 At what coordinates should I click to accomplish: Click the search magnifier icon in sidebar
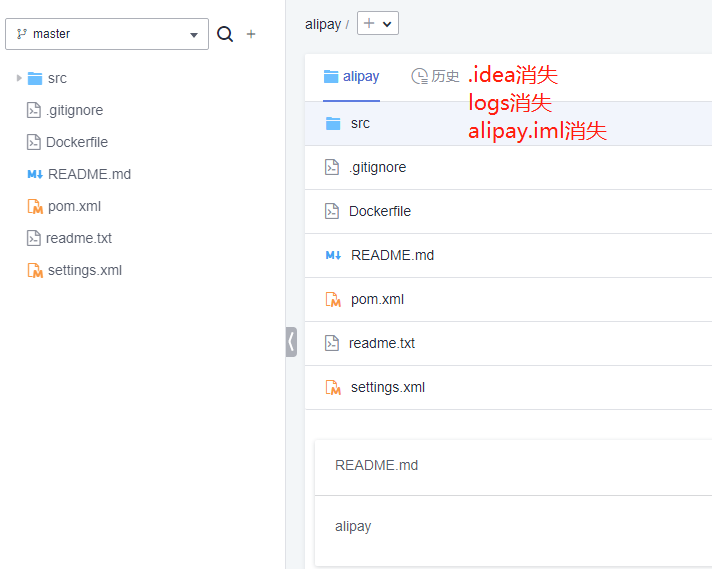pos(225,34)
